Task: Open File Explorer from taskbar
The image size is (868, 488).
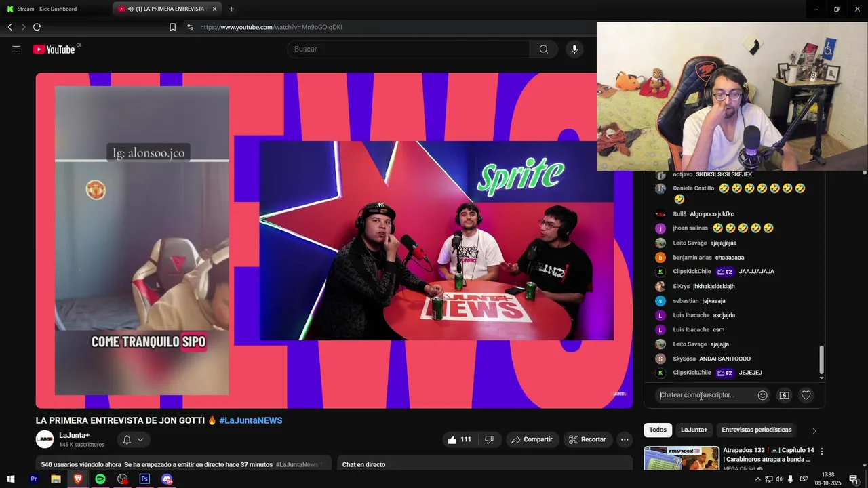Action: click(56, 479)
